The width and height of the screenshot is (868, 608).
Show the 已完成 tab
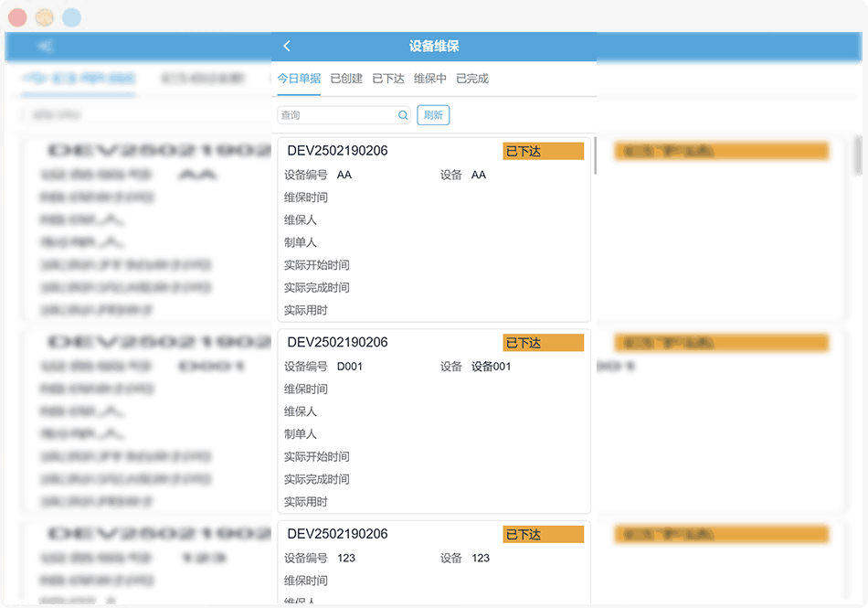tap(472, 79)
